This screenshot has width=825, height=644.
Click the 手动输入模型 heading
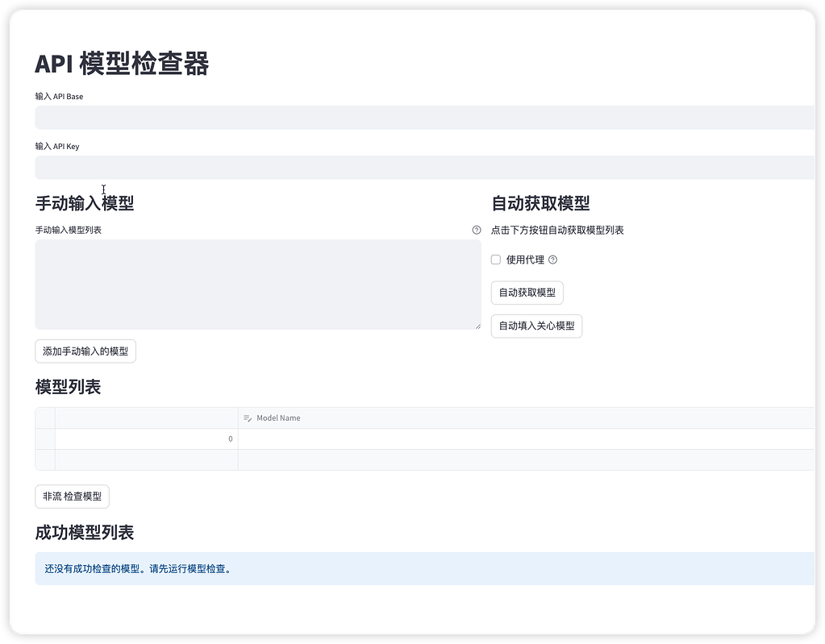click(x=85, y=203)
